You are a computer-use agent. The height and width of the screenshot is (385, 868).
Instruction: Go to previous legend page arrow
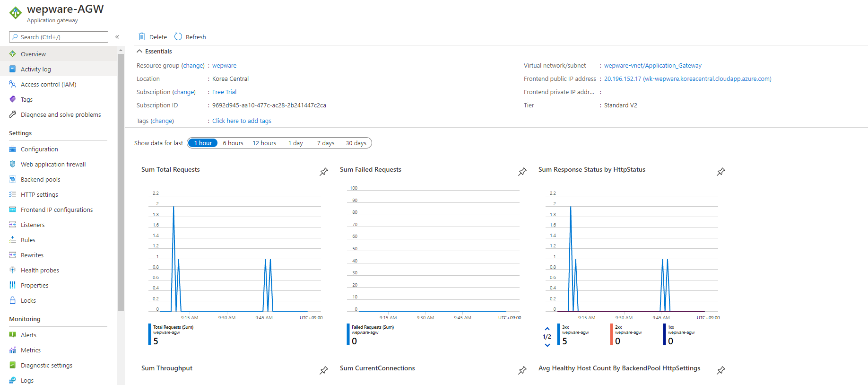tap(547, 329)
